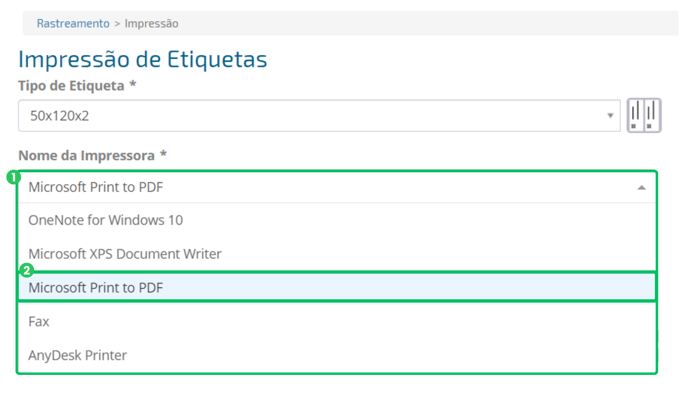Click the Tipo de Etiqueta dropdown arrow

(x=610, y=115)
